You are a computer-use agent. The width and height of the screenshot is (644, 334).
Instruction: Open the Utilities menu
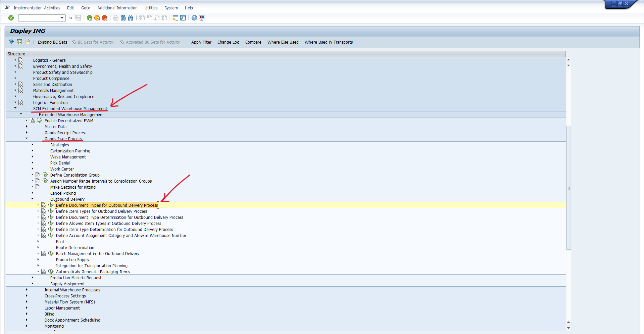(x=151, y=8)
